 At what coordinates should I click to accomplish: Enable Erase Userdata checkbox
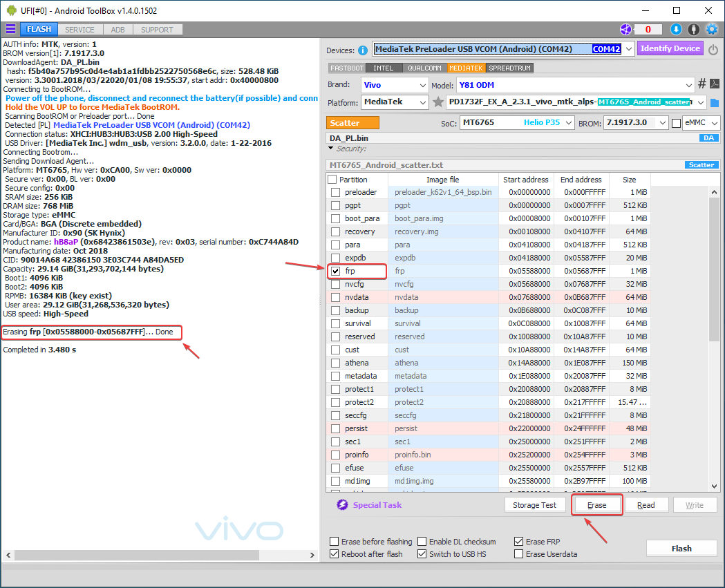point(519,553)
